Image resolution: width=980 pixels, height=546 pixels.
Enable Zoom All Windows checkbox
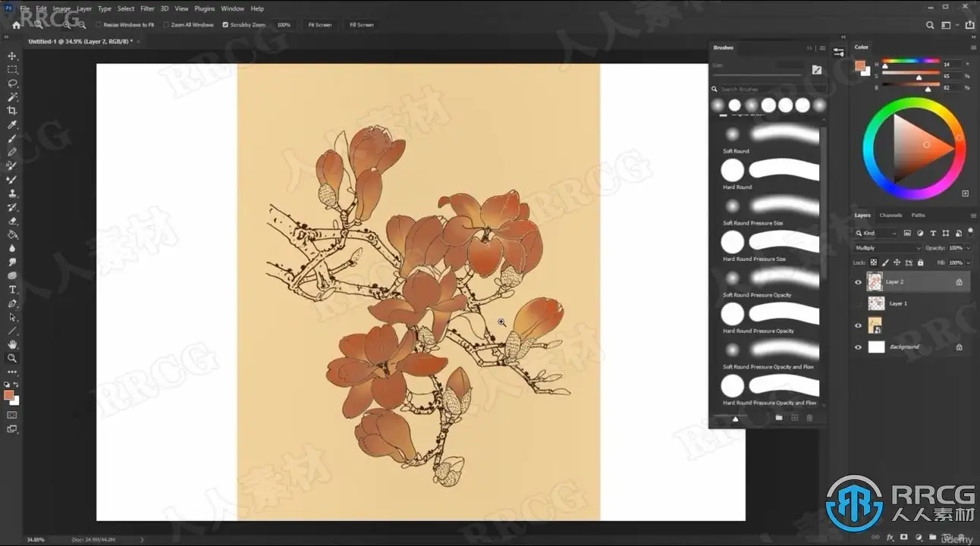[167, 25]
